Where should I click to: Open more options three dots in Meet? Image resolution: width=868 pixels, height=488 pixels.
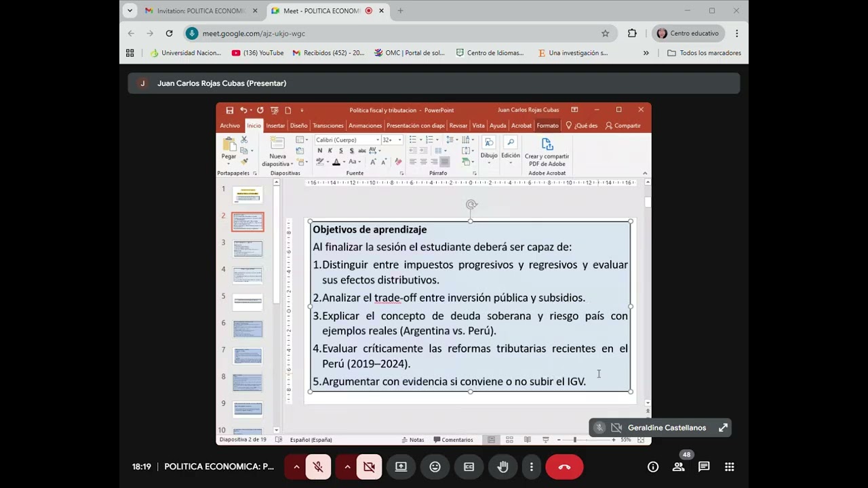point(531,467)
